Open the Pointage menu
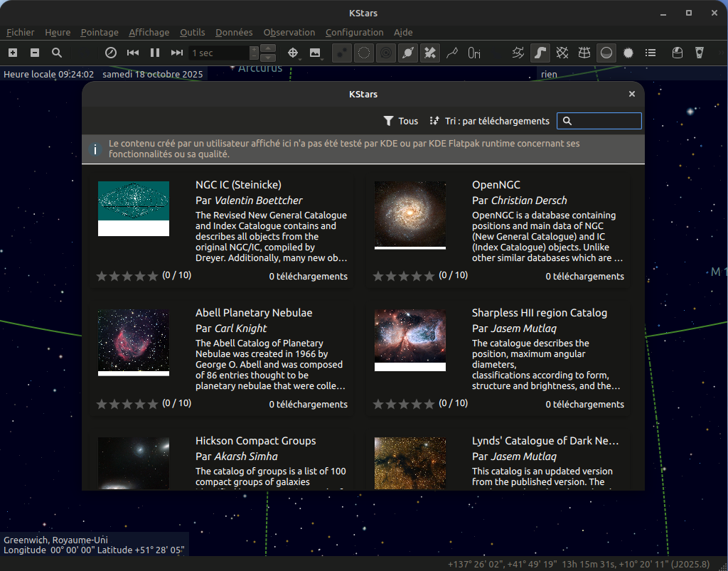 tap(100, 32)
